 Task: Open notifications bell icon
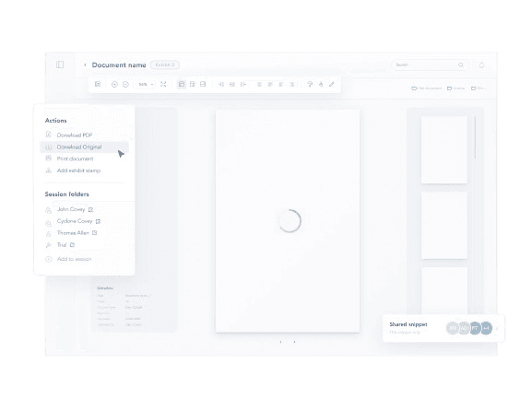(x=481, y=65)
